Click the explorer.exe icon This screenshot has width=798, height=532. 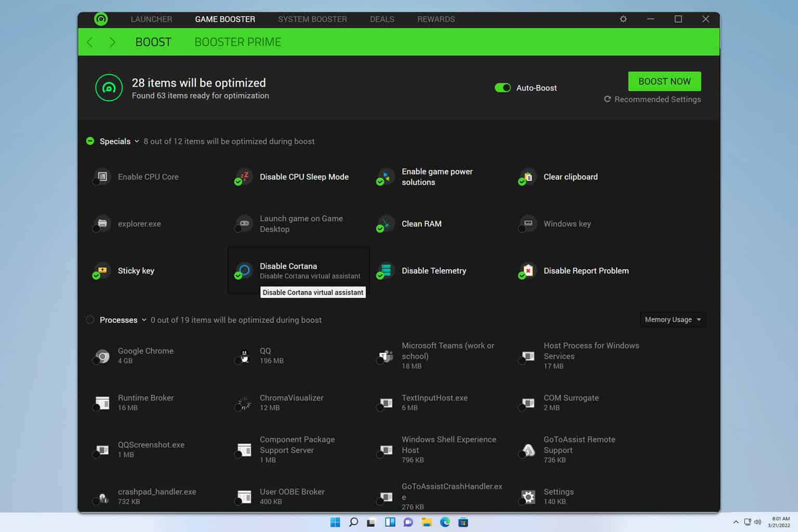click(102, 223)
